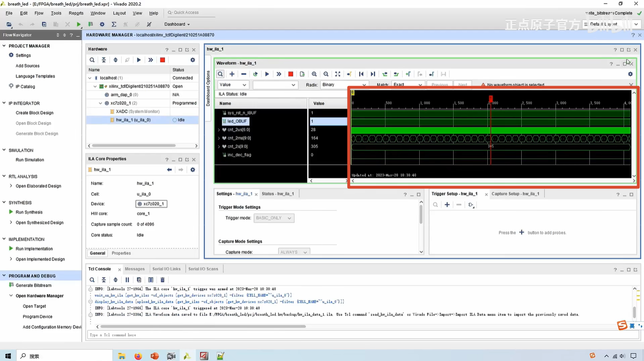Open Match Exact dropdown
The image size is (644, 361).
(x=408, y=85)
